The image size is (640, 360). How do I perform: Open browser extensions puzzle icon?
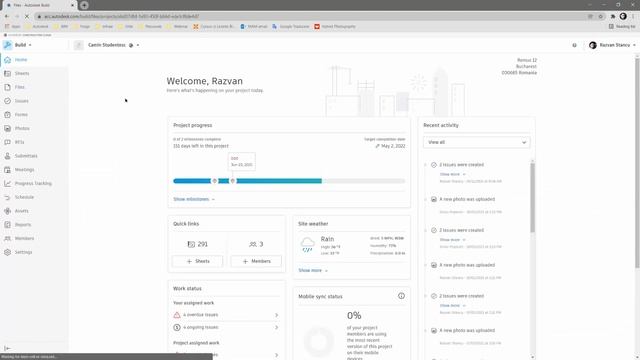[613, 16]
